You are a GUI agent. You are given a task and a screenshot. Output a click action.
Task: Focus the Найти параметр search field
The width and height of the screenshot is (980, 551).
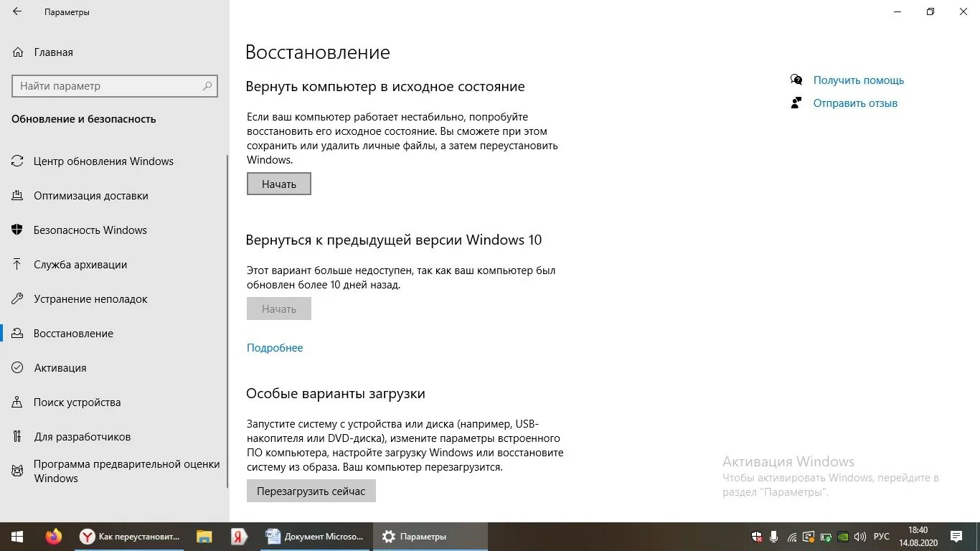115,86
